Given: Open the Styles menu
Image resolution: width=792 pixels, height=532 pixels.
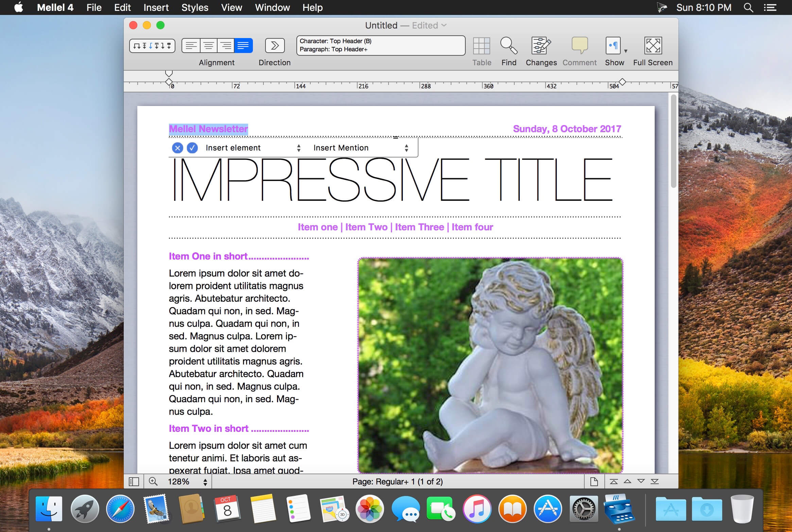Looking at the screenshot, I should pyautogui.click(x=194, y=7).
